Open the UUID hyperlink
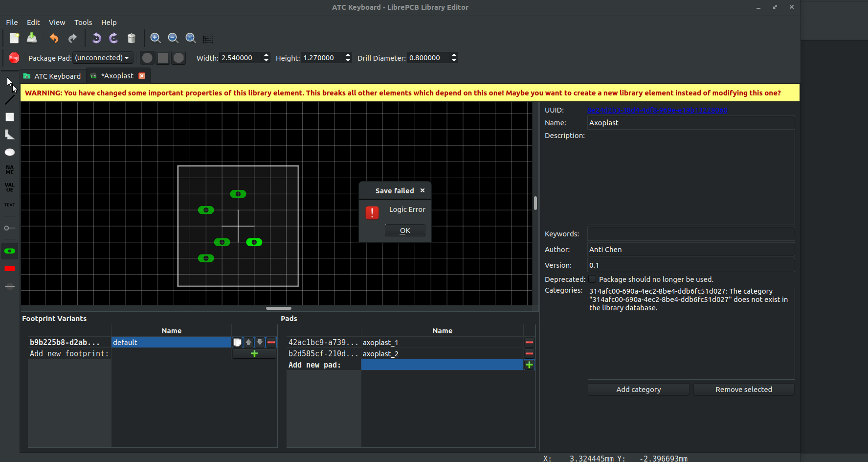The width and height of the screenshot is (868, 462). point(657,110)
